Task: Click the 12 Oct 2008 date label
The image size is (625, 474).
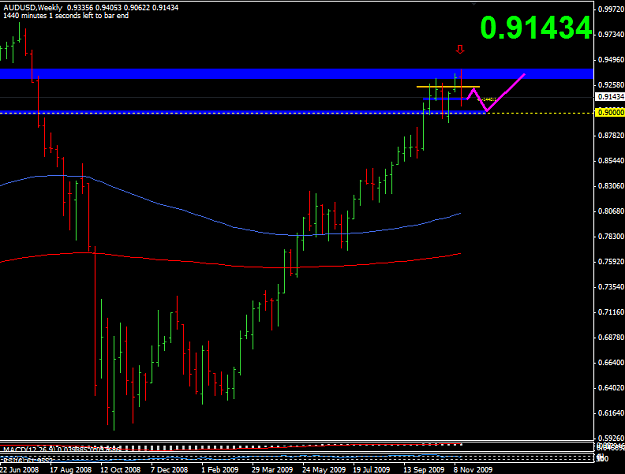Action: pos(120,470)
